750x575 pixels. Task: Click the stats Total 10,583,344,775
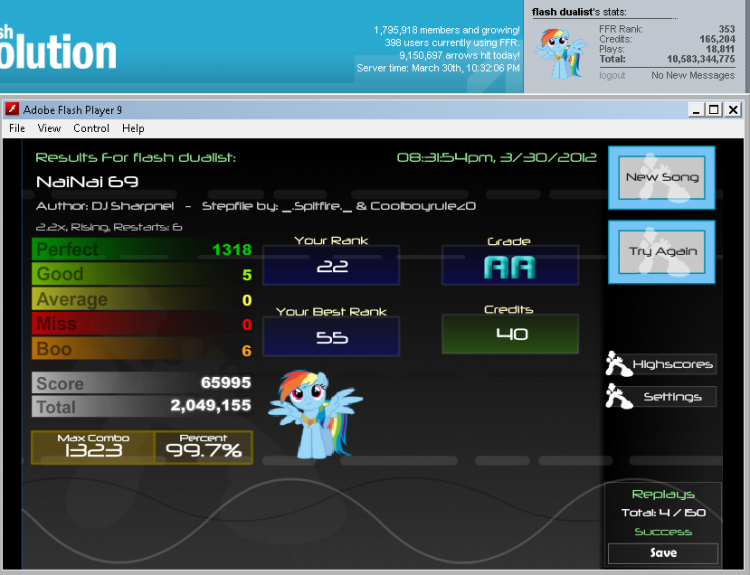pos(701,59)
